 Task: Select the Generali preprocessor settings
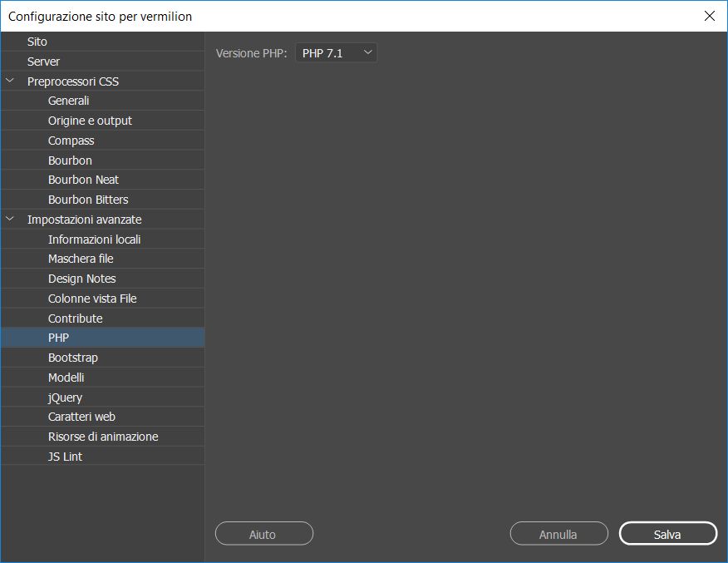coord(69,100)
